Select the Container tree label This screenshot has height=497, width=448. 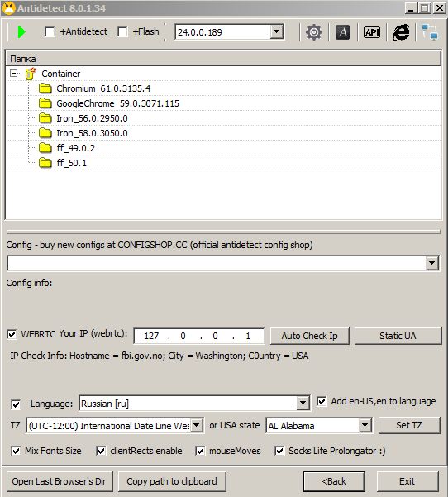tap(61, 74)
